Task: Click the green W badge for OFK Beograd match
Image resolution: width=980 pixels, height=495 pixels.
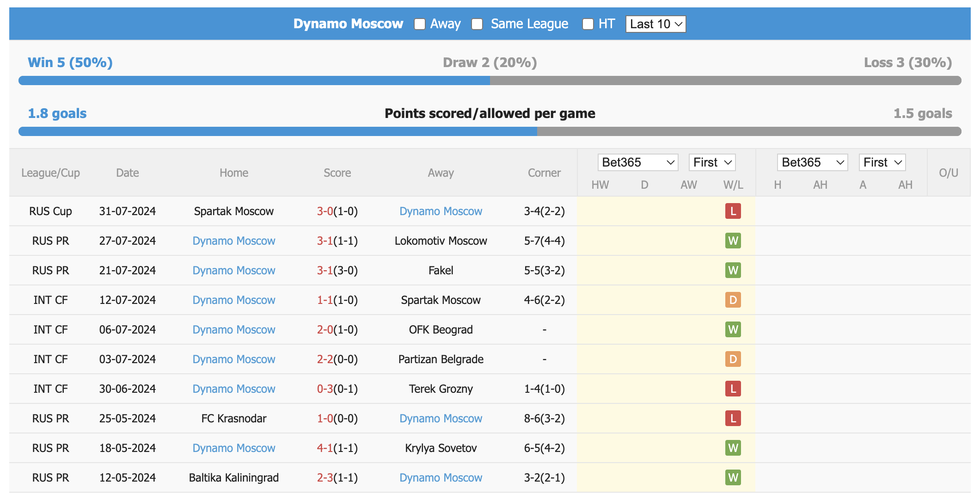Action: 733,329
